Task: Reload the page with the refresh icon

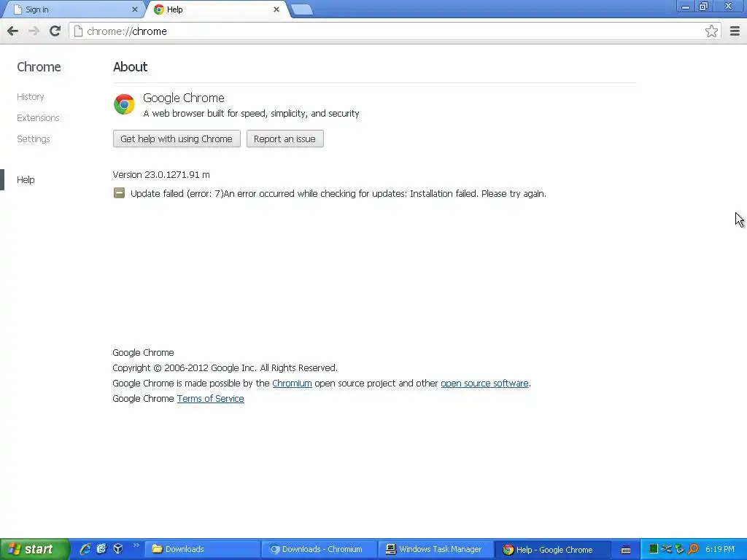Action: pyautogui.click(x=55, y=31)
